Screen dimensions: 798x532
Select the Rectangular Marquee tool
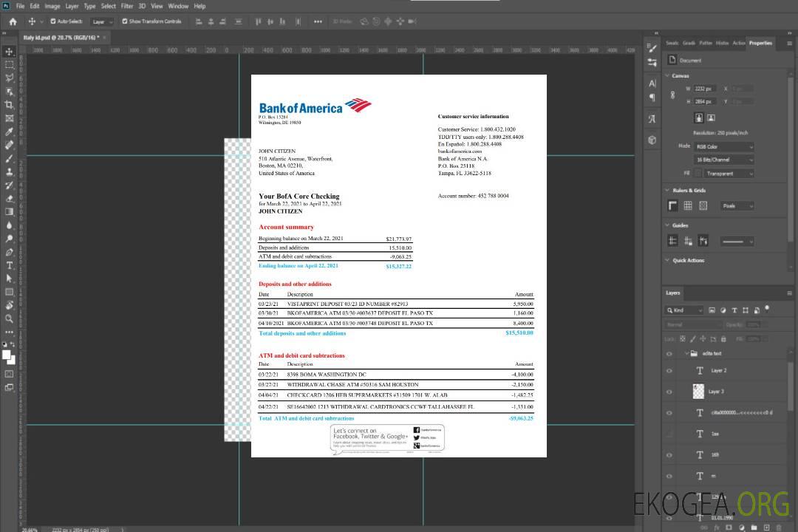pos(9,65)
